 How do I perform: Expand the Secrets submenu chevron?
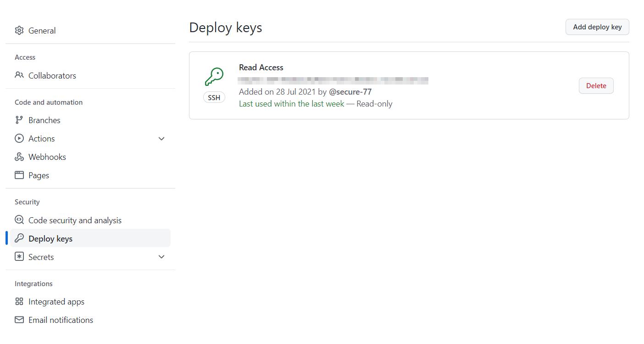(161, 257)
